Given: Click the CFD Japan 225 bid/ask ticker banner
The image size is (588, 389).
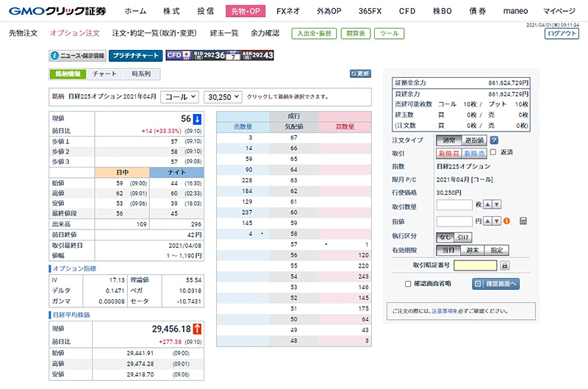Looking at the screenshot, I should pyautogui.click(x=220, y=55).
